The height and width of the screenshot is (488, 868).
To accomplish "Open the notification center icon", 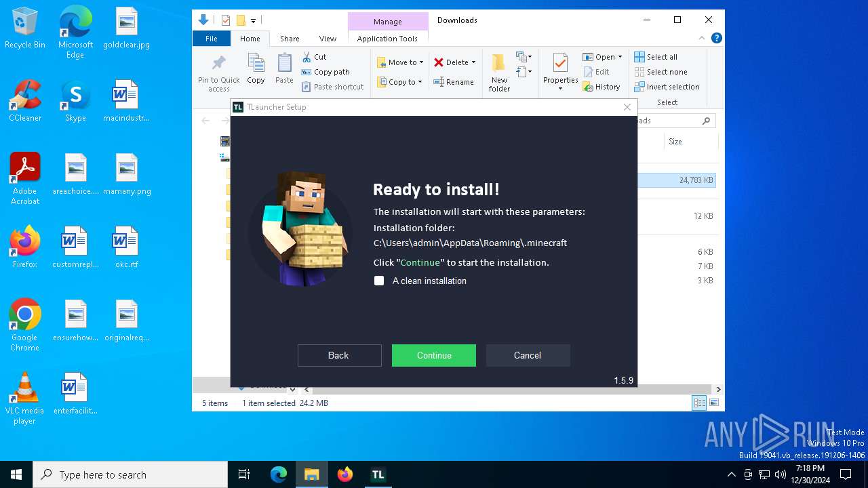I will 846,474.
